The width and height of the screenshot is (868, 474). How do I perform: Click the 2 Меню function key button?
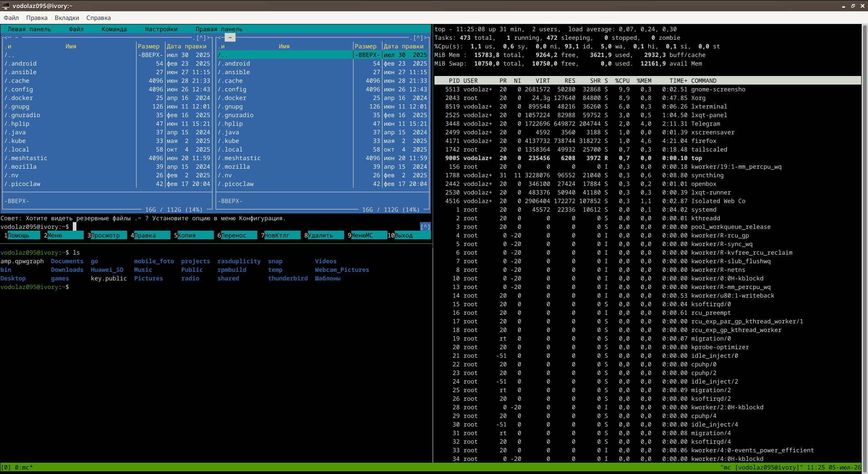(64, 235)
